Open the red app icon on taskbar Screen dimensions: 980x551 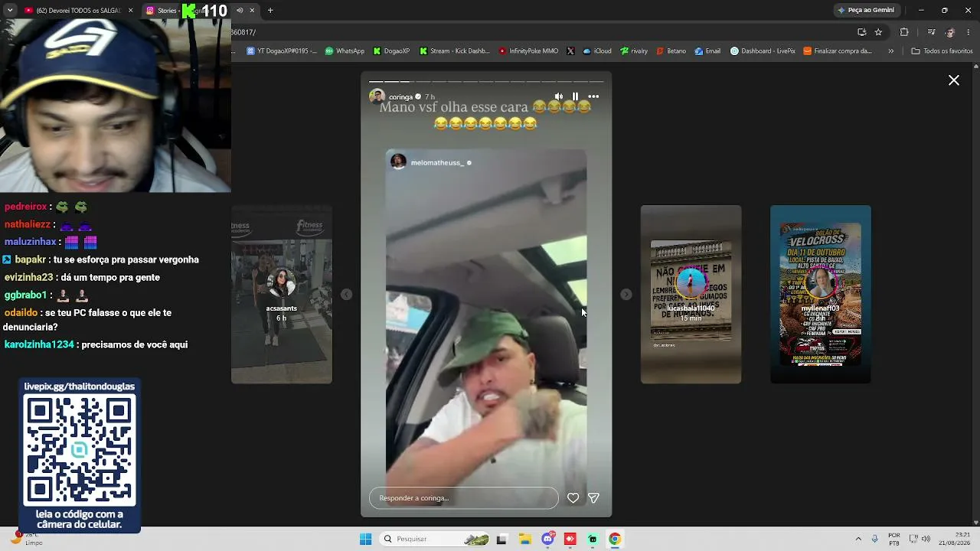(570, 539)
